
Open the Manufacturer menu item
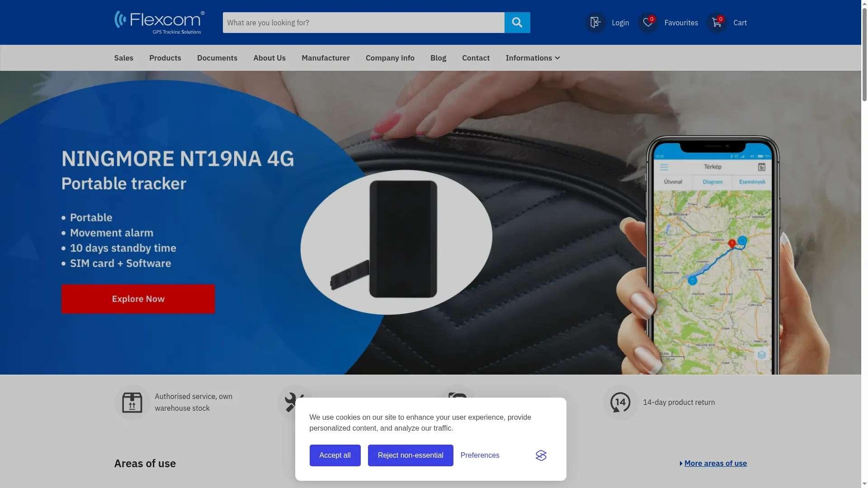point(325,58)
